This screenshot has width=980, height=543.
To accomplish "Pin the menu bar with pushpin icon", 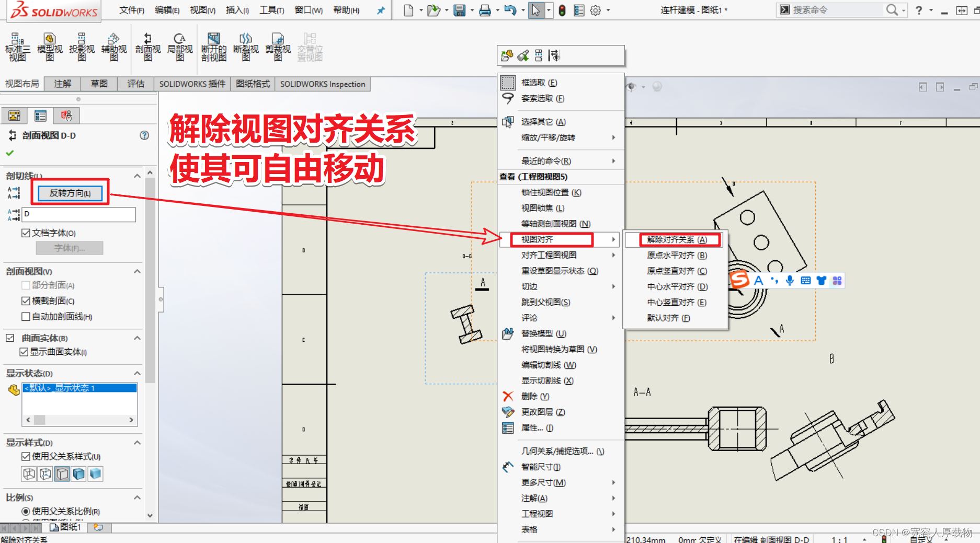I will (x=381, y=10).
